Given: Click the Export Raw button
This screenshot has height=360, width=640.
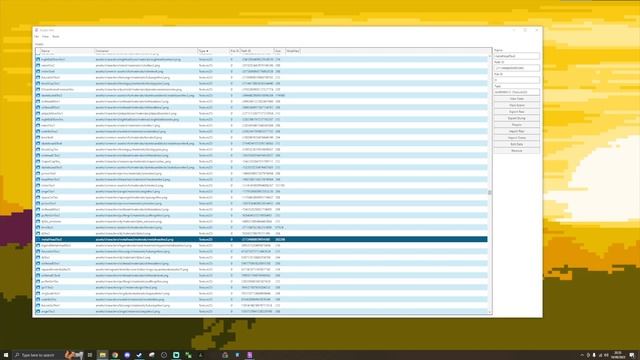Looking at the screenshot, I should pos(516,112).
